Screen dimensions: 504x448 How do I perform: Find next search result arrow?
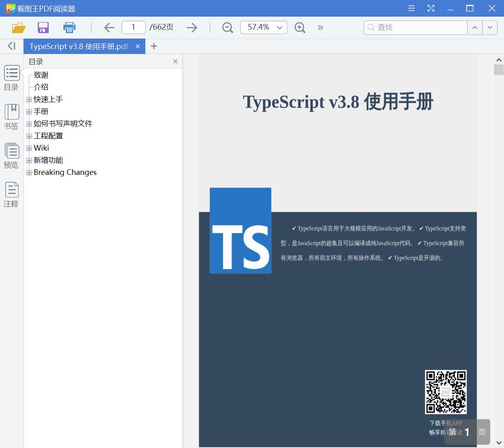click(x=490, y=28)
